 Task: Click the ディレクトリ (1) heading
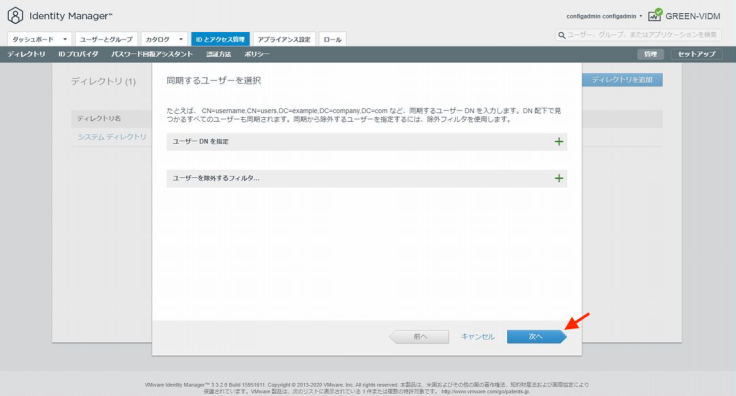click(103, 81)
